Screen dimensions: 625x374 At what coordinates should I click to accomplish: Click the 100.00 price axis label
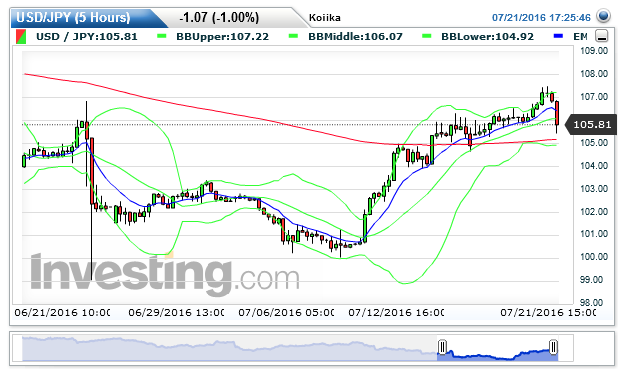594,257
